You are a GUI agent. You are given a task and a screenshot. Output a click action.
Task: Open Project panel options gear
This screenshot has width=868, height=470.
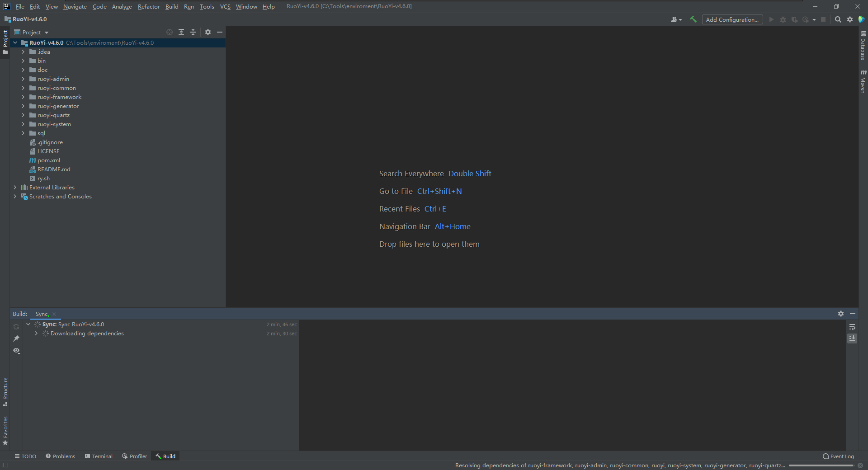[x=208, y=32]
